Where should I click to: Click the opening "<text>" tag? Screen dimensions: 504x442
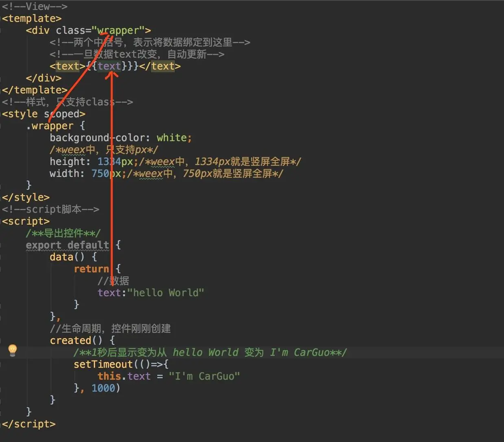[x=67, y=66]
